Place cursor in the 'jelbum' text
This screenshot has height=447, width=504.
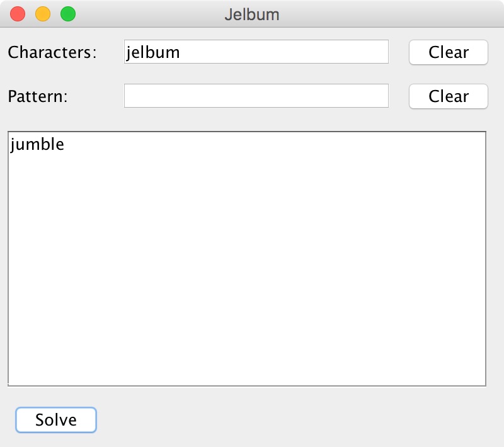click(153, 52)
